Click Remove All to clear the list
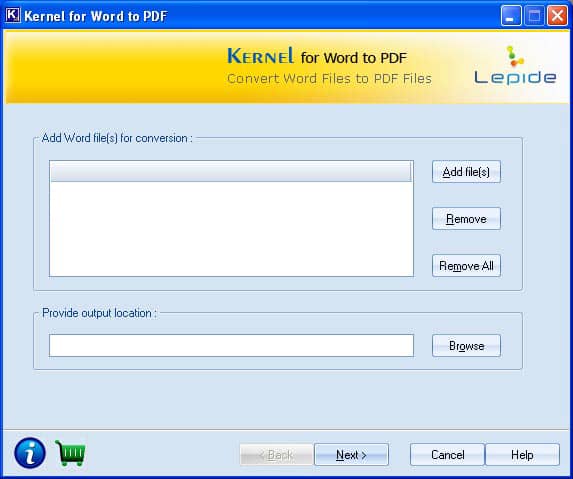 466,266
